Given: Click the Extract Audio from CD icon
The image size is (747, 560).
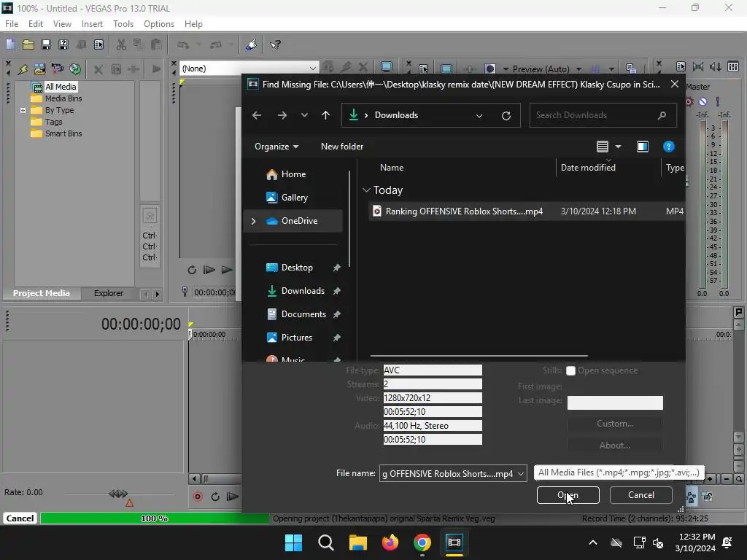Looking at the screenshot, I should pos(75,69).
